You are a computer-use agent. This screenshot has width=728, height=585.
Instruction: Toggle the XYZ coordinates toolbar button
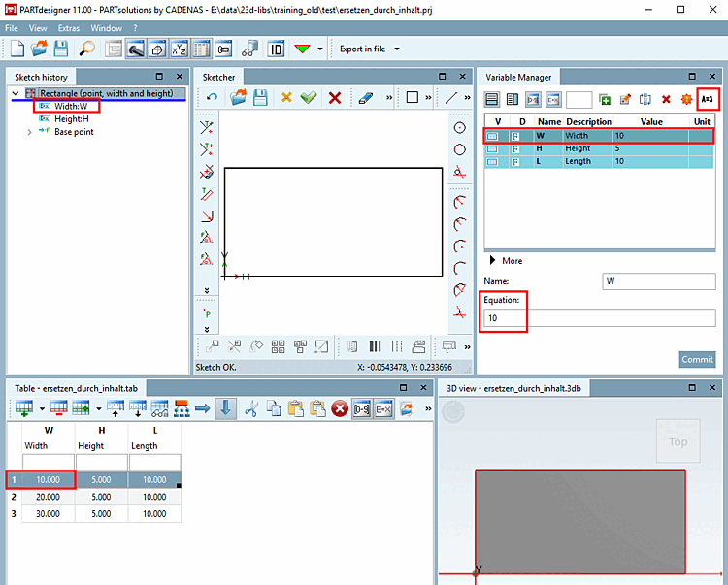(x=180, y=49)
